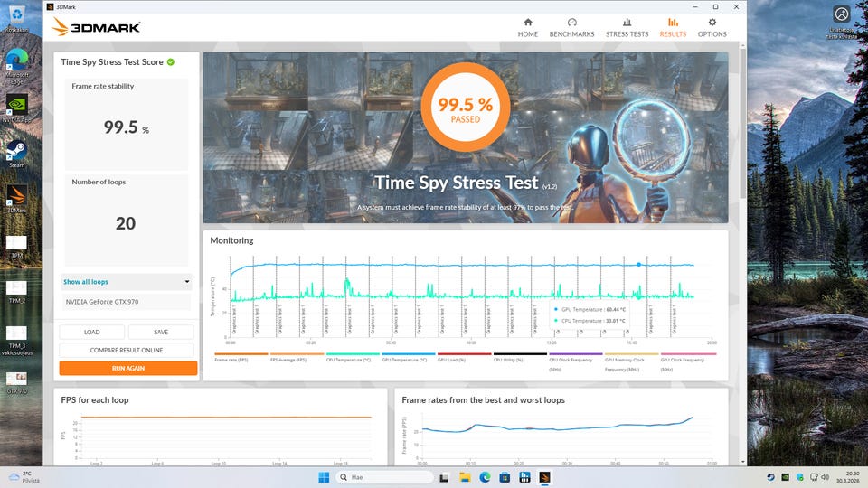Click the number of loops value 20

coord(126,223)
